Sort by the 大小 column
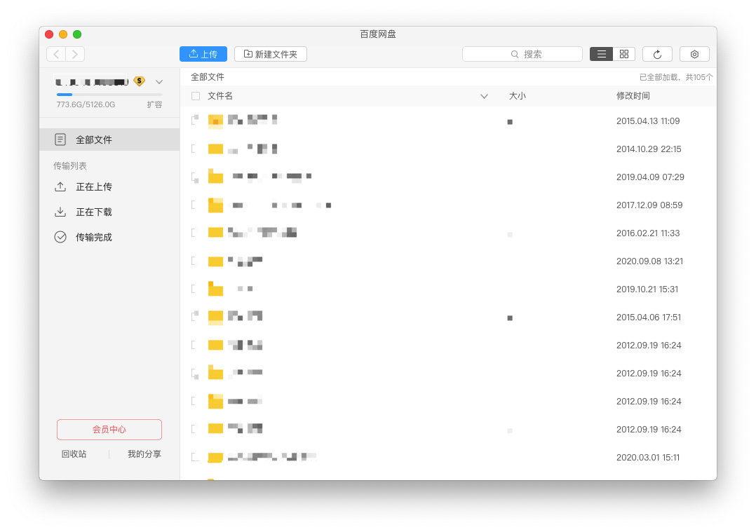Screen dimensions: 756x532 518,96
